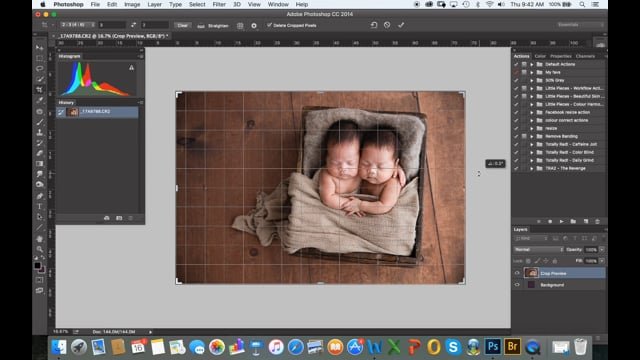Toggle check for My favs set

pyautogui.click(x=516, y=72)
